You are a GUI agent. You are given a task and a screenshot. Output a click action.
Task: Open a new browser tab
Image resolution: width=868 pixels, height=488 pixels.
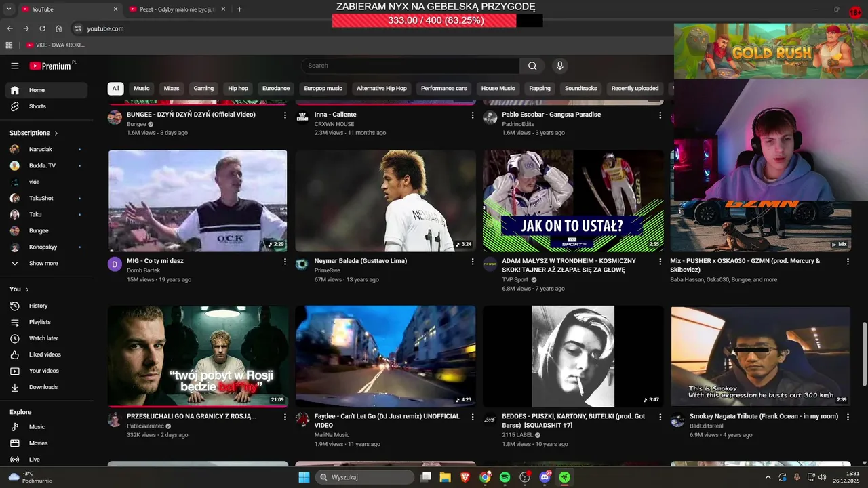pyautogui.click(x=239, y=9)
